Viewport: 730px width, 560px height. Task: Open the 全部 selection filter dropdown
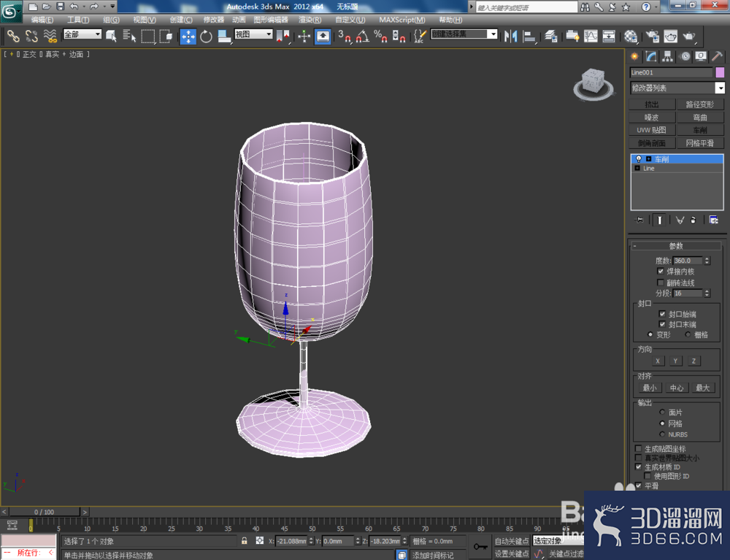tap(82, 34)
